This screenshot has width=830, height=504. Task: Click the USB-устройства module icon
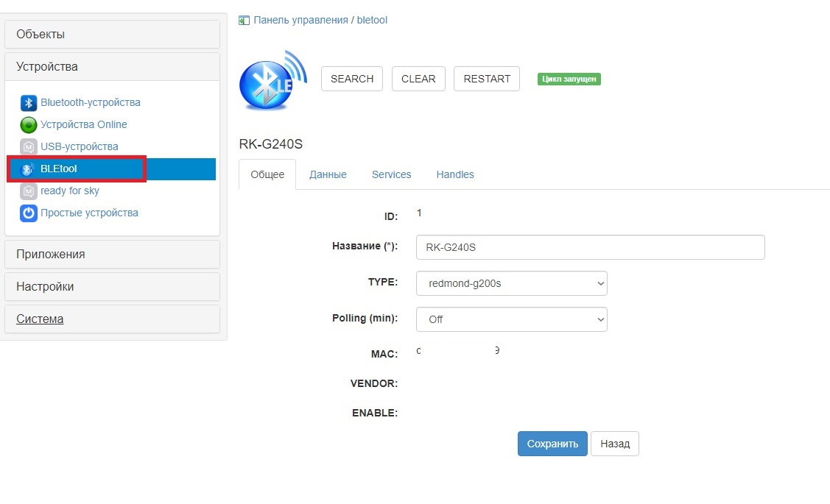(x=29, y=146)
